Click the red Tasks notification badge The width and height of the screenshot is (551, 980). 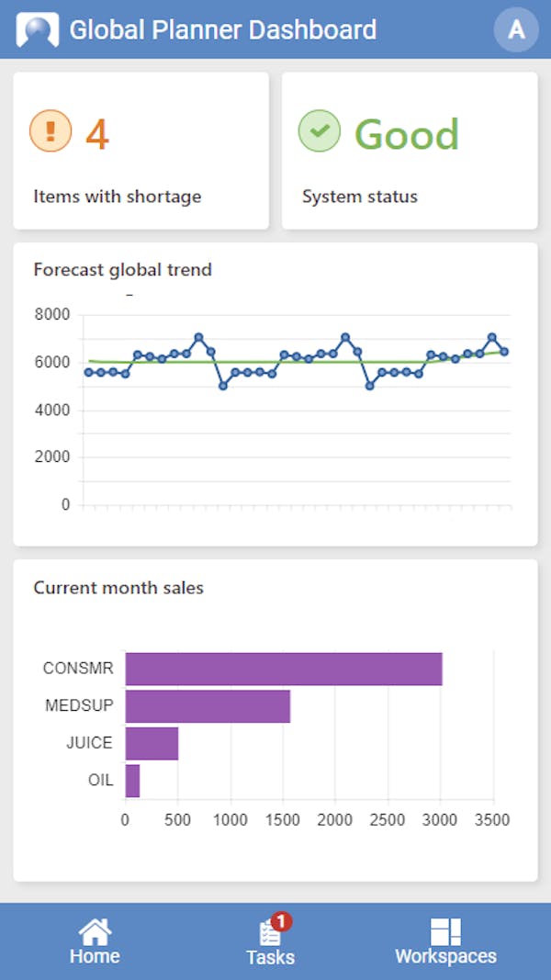pyautogui.click(x=282, y=920)
